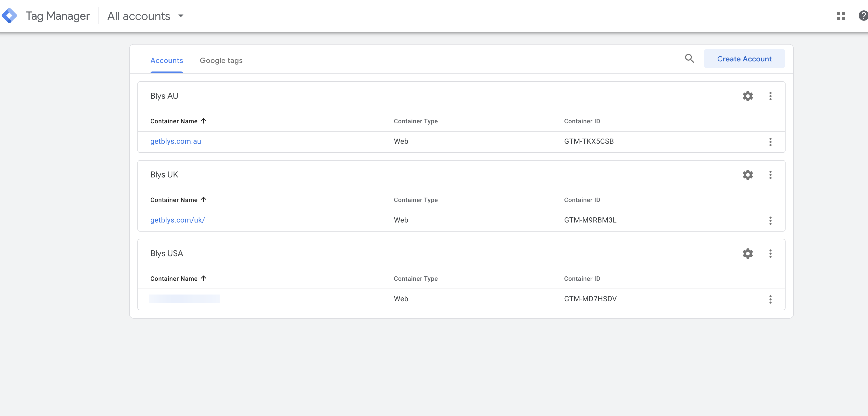This screenshot has height=416, width=868.
Task: Sort Blys AU by Container Name
Action: coord(178,121)
